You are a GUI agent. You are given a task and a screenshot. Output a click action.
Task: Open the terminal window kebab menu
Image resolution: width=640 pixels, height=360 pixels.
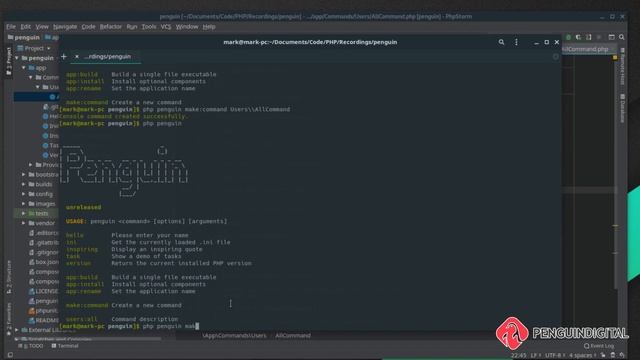click(x=516, y=42)
